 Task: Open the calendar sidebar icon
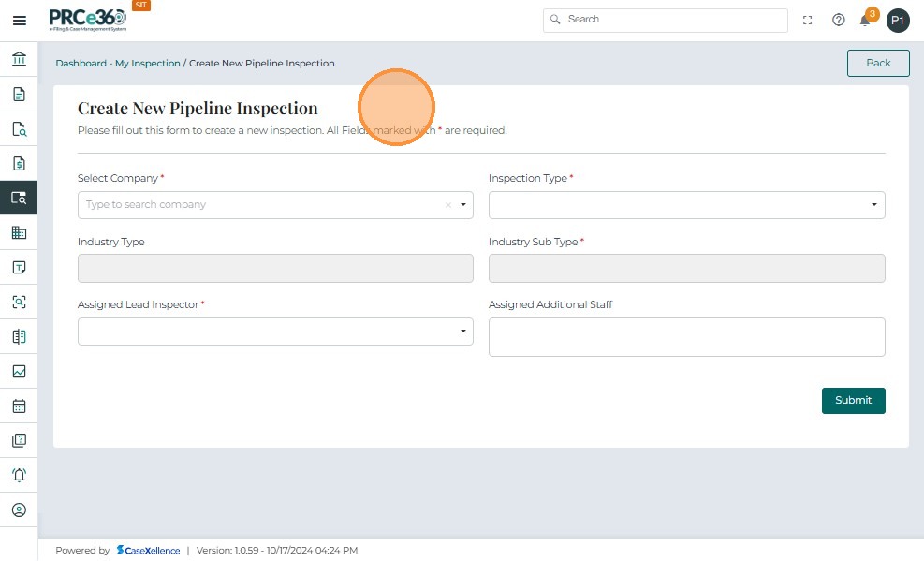19,406
